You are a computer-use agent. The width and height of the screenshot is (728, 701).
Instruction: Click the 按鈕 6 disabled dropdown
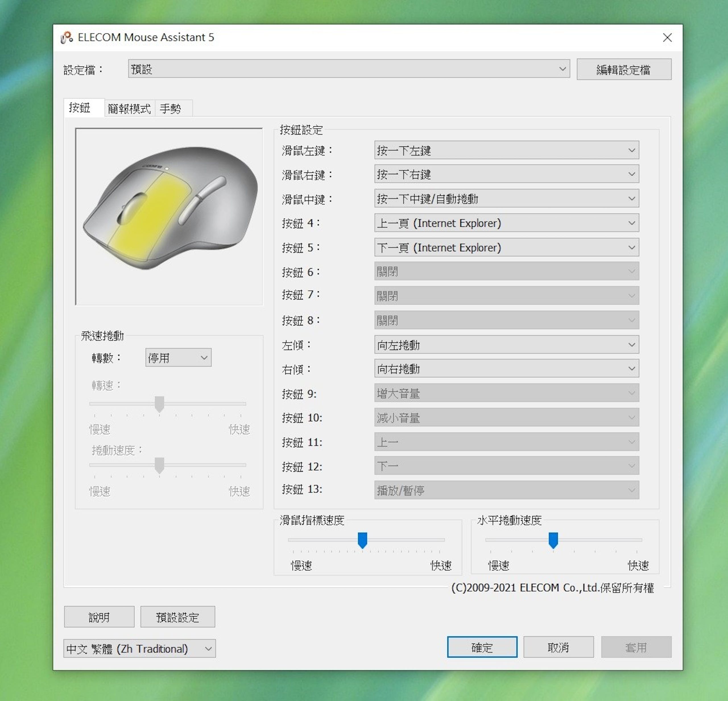(x=506, y=272)
